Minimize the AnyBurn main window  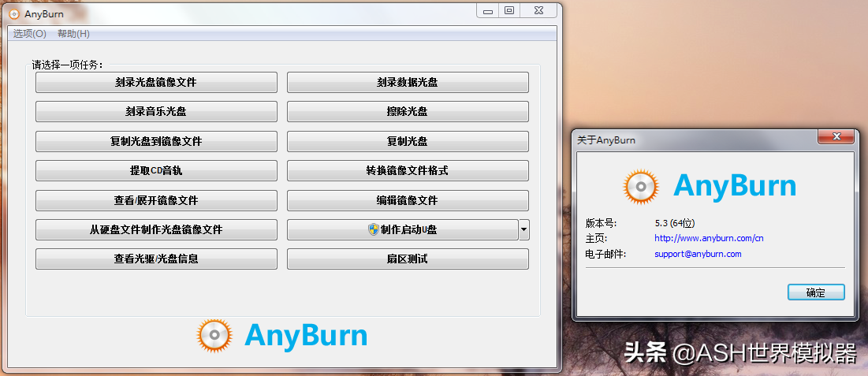tap(488, 10)
